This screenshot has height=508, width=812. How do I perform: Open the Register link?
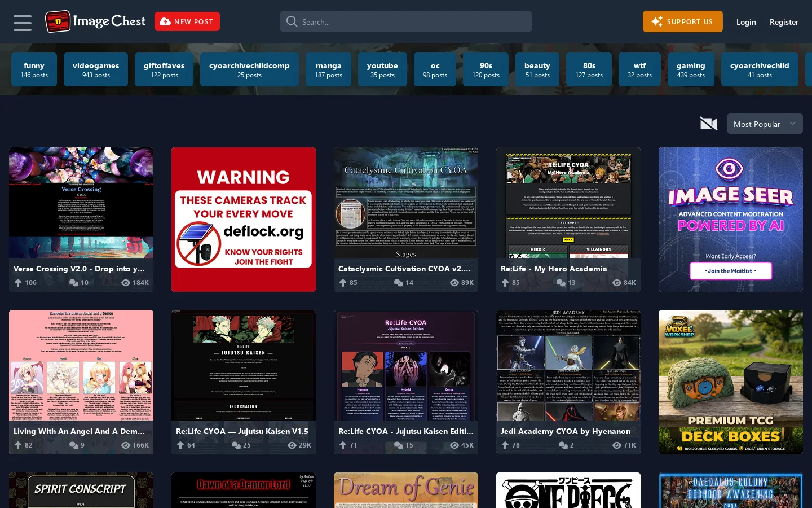[x=784, y=22]
